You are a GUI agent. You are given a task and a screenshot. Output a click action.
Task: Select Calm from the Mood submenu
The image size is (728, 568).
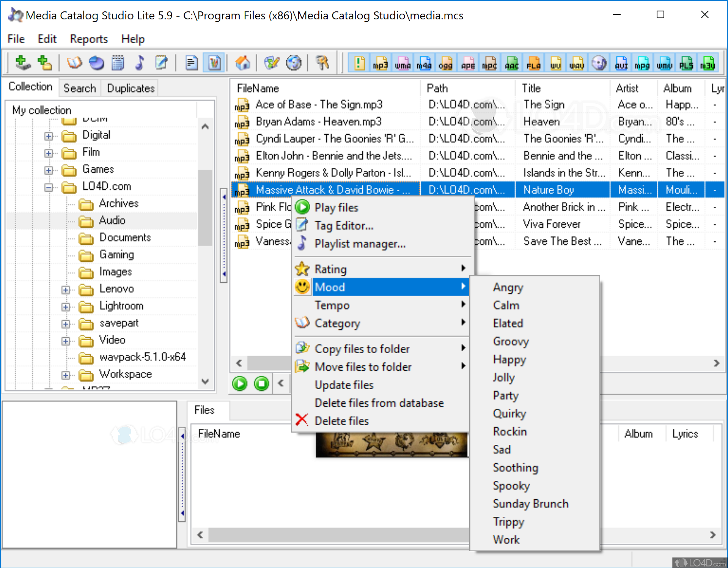(506, 305)
